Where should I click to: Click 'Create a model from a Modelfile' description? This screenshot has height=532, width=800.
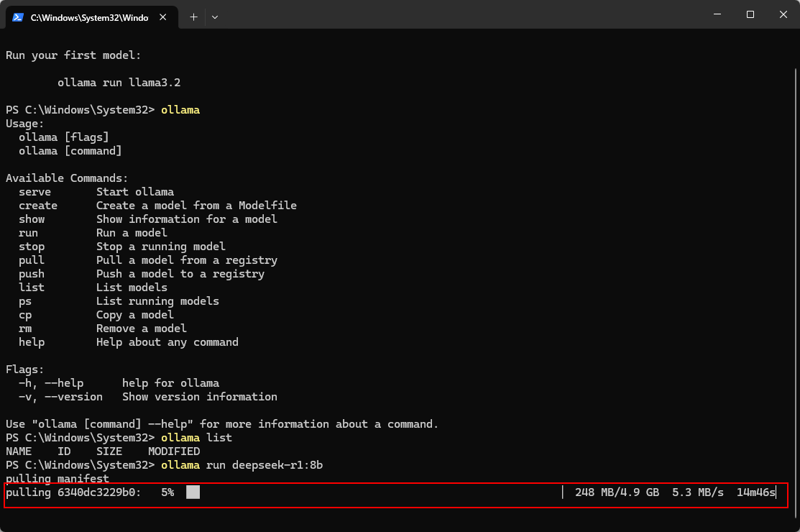click(x=196, y=206)
